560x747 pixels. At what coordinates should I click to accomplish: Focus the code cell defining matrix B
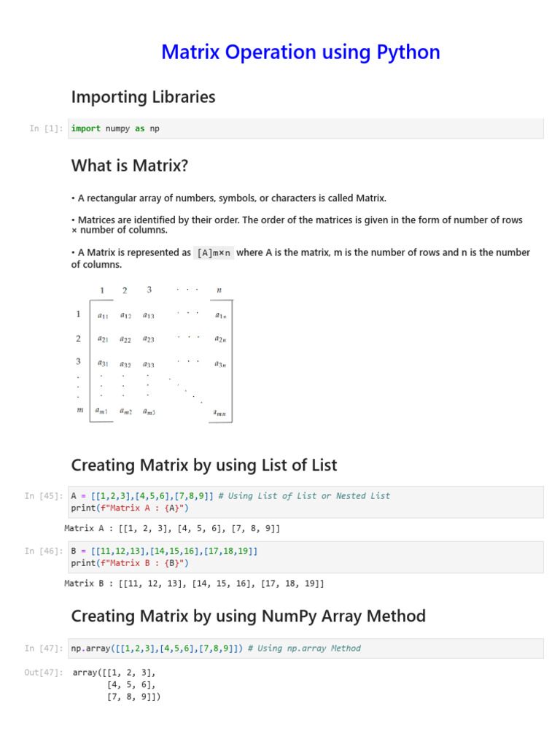306,557
